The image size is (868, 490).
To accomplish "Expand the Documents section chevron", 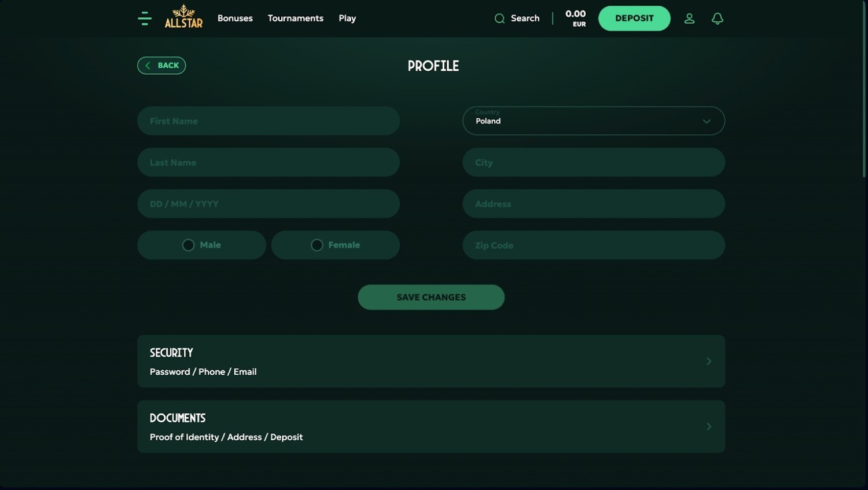I will coord(709,427).
